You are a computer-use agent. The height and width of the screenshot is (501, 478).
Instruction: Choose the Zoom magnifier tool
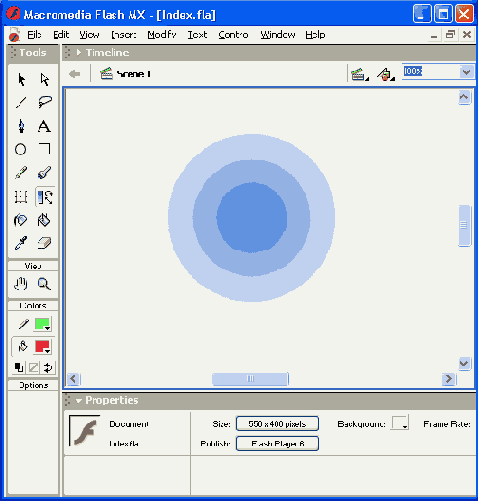pyautogui.click(x=44, y=284)
